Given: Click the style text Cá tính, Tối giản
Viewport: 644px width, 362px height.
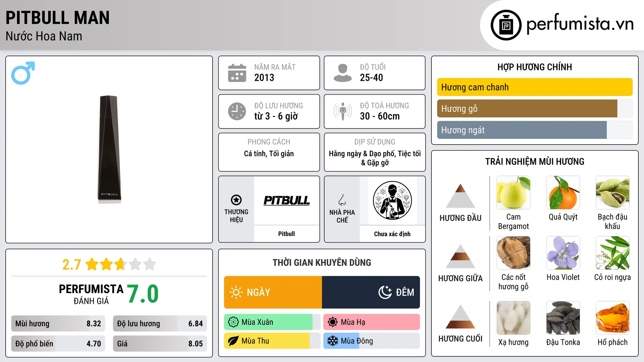Looking at the screenshot, I should [x=269, y=154].
